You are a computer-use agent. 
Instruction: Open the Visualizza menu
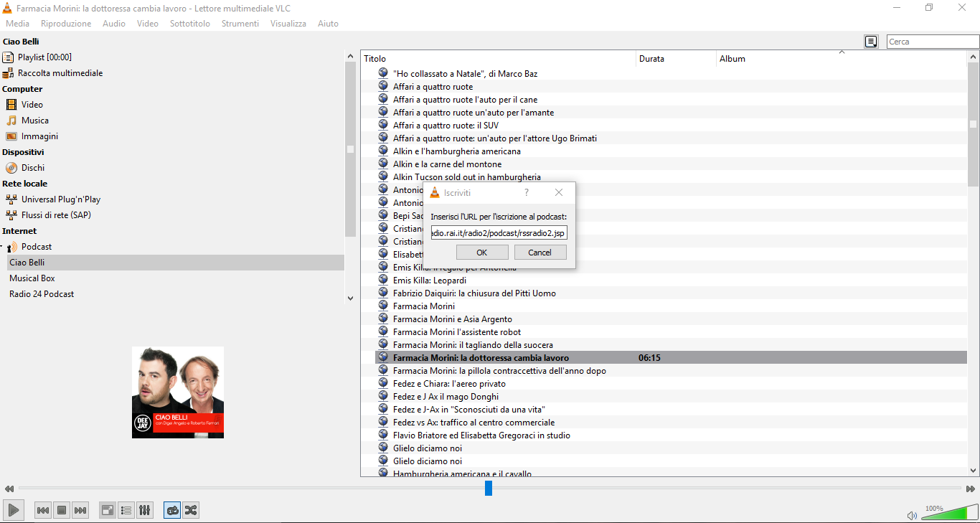[x=288, y=24]
